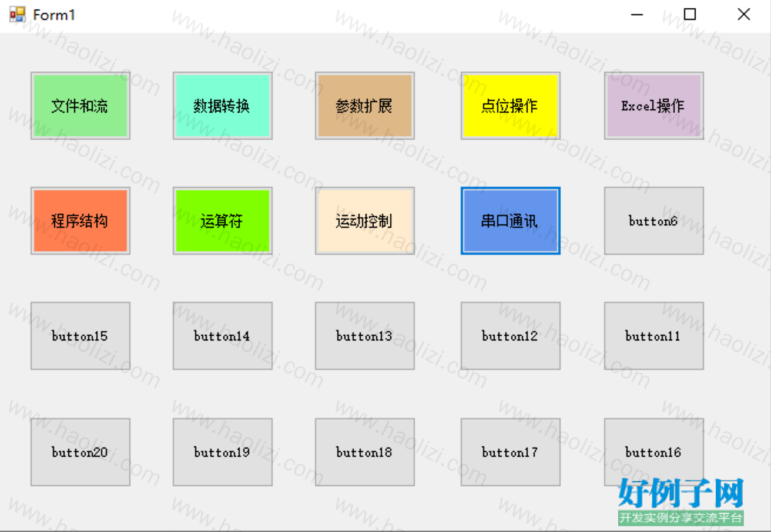Select button14
The image size is (771, 532).
click(223, 336)
